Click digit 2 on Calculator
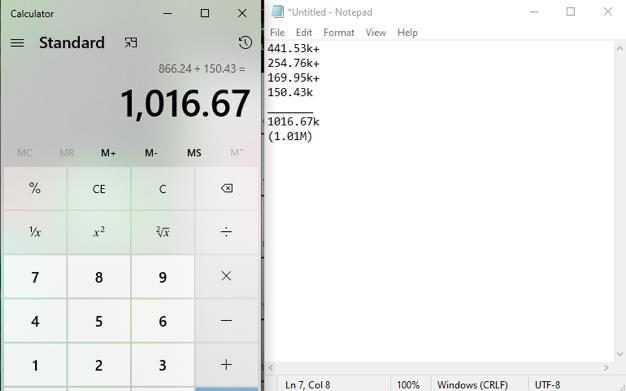 pos(99,365)
